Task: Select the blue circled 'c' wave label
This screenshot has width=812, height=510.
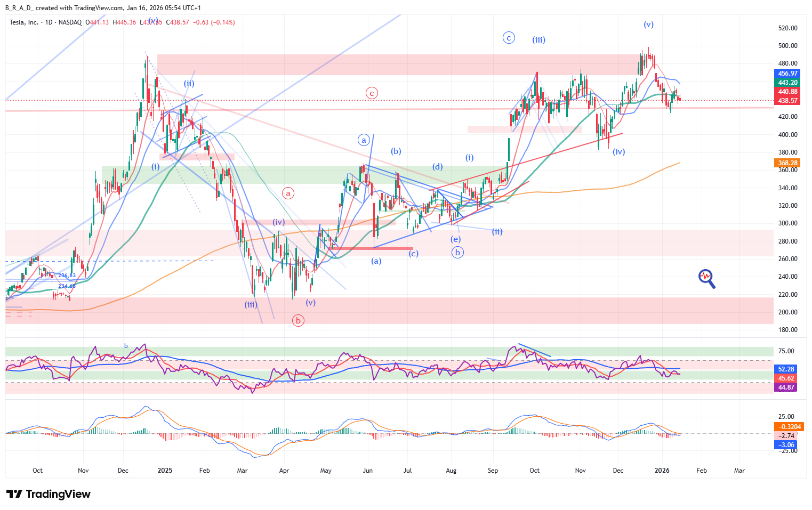Action: [509, 37]
